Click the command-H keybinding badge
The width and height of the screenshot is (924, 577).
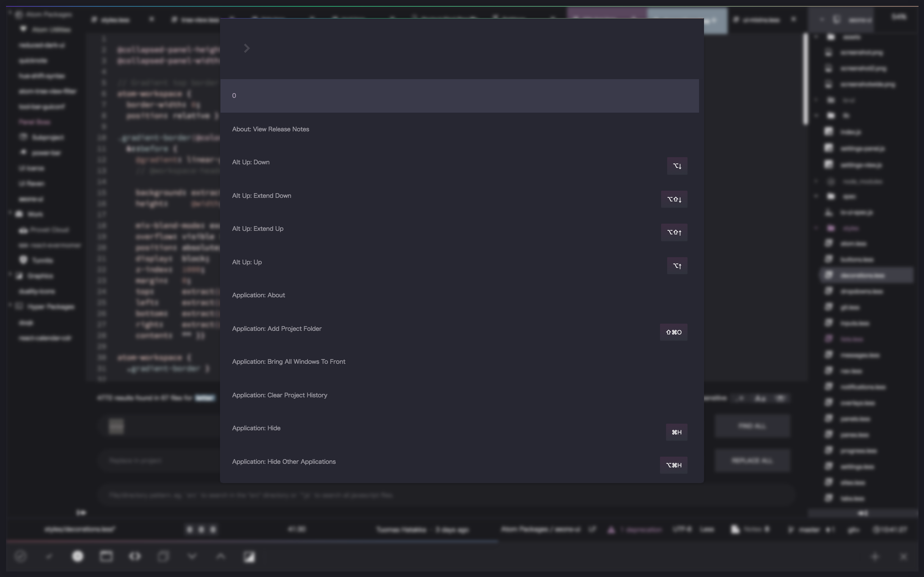tap(676, 432)
